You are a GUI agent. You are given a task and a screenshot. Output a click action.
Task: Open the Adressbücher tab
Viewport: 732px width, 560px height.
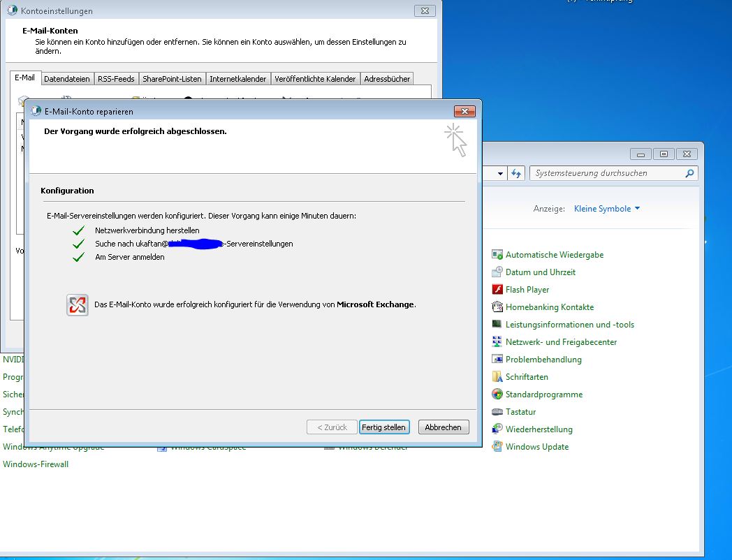[x=386, y=79]
